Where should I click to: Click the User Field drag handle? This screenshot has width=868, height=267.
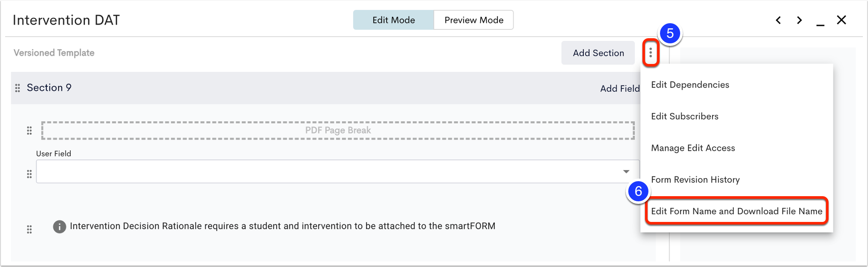tap(29, 174)
